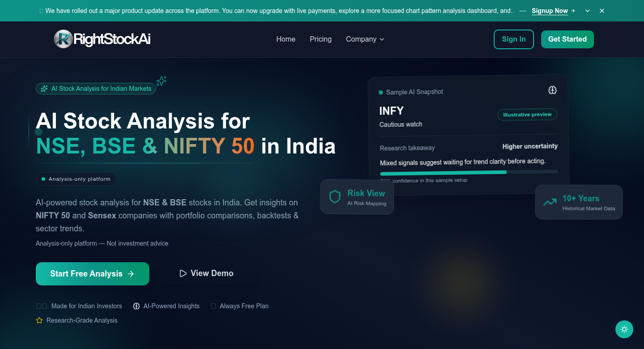Click 'Made for Indian Investors' text
Viewport: 644px width, 349px height.
[87, 306]
